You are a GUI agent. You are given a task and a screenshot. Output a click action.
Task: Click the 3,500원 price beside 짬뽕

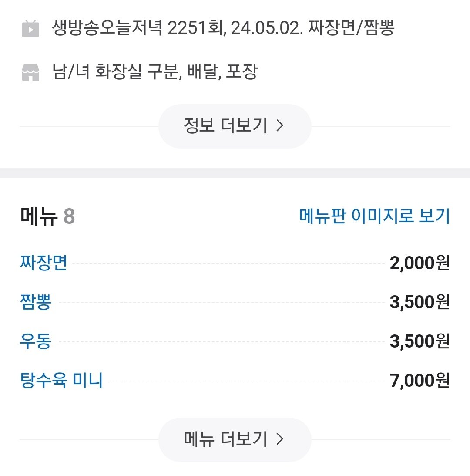pyautogui.click(x=420, y=303)
